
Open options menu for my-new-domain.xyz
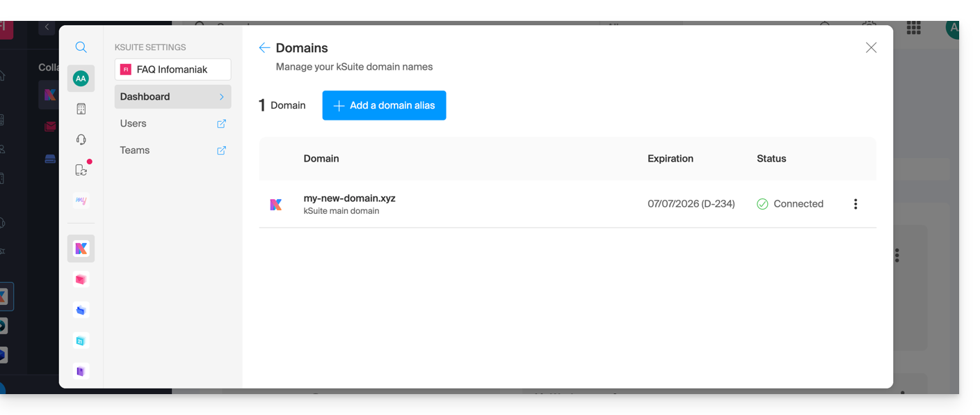pos(856,204)
